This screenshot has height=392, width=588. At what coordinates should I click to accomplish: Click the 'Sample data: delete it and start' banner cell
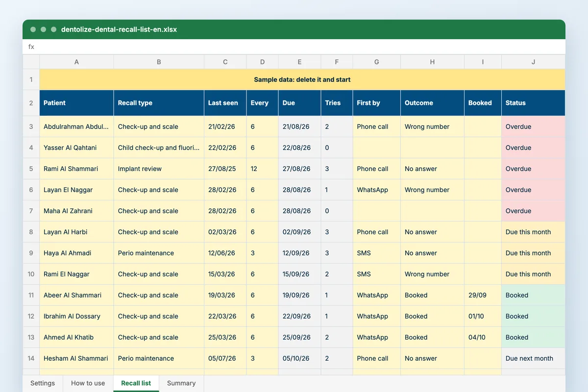[302, 79]
